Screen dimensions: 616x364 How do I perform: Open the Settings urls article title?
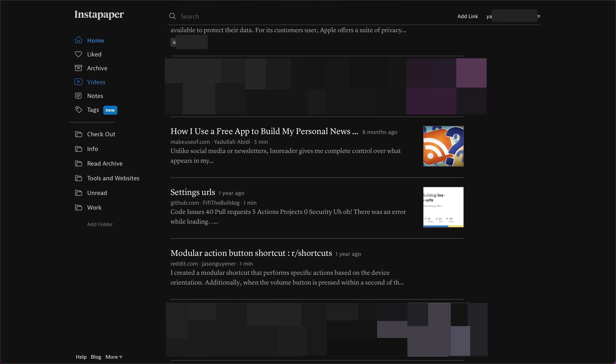click(x=192, y=192)
